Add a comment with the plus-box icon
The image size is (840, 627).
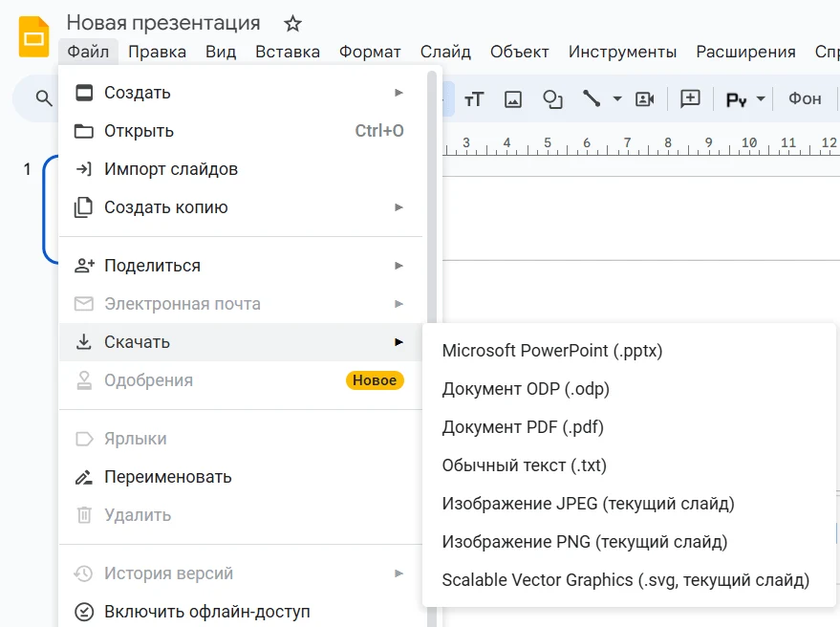click(690, 98)
